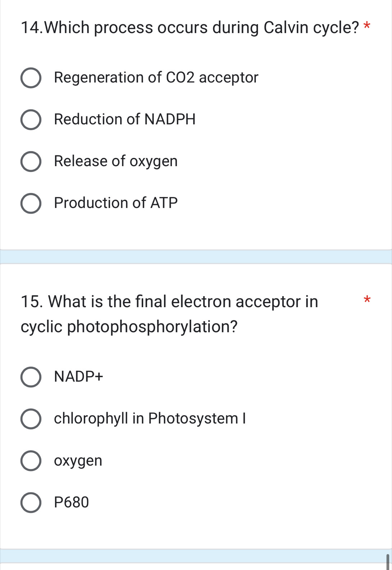Select the 'oxygen' answer choice
The width and height of the screenshot is (392, 570).
coord(30,461)
